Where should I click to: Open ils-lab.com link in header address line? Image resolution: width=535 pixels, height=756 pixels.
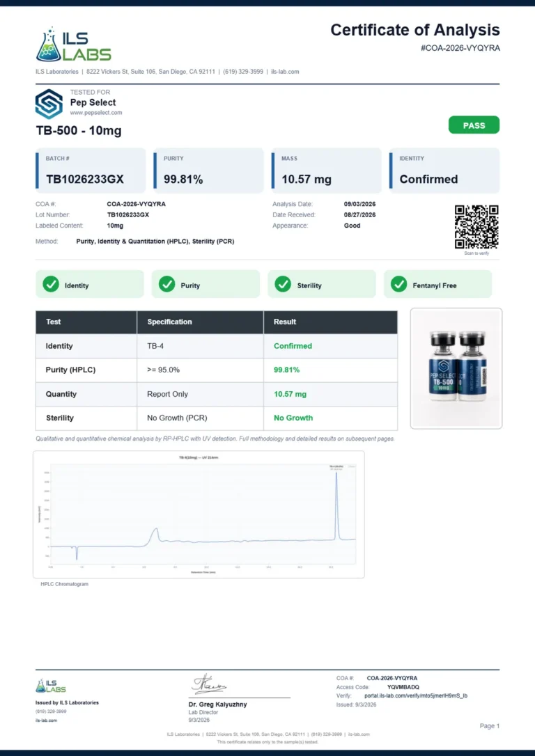tap(285, 72)
